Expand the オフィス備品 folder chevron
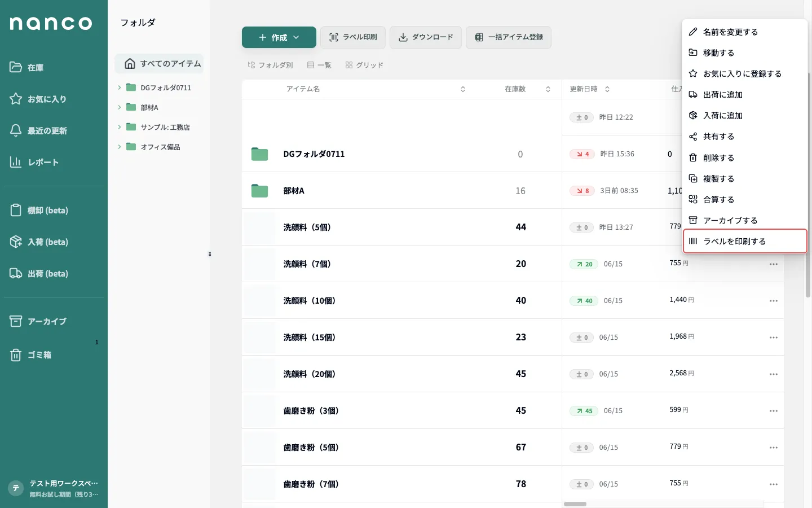The image size is (812, 508). 120,147
